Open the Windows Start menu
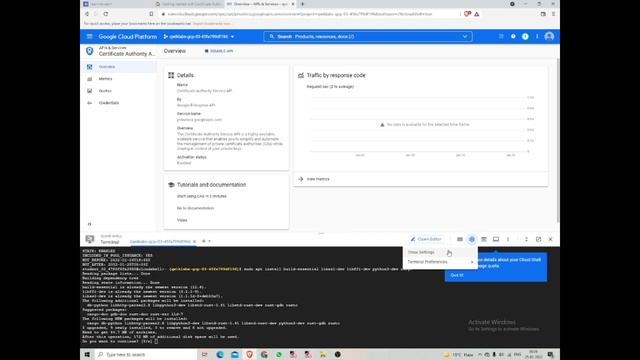The image size is (640, 360). pyautogui.click(x=87, y=354)
